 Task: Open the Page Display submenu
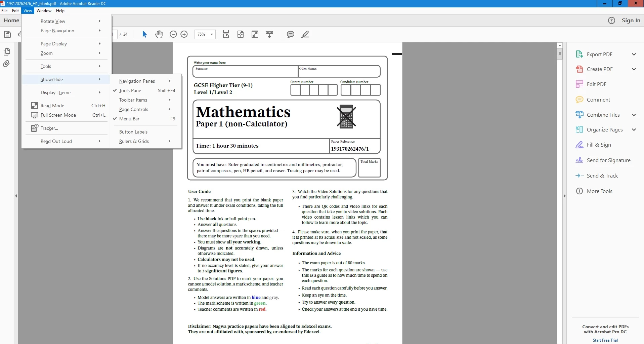66,44
